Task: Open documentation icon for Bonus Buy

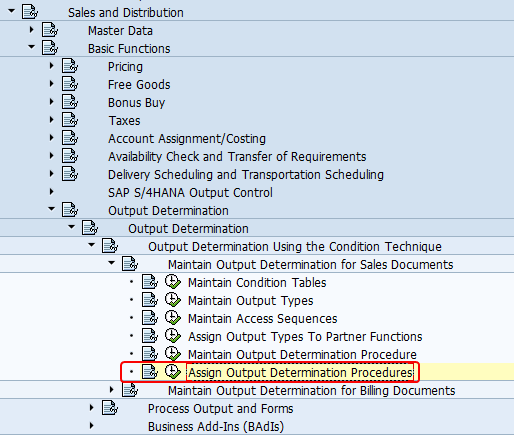Action: tap(70, 102)
